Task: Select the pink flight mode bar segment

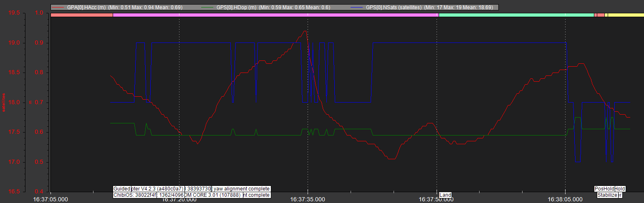Action: click(x=275, y=15)
